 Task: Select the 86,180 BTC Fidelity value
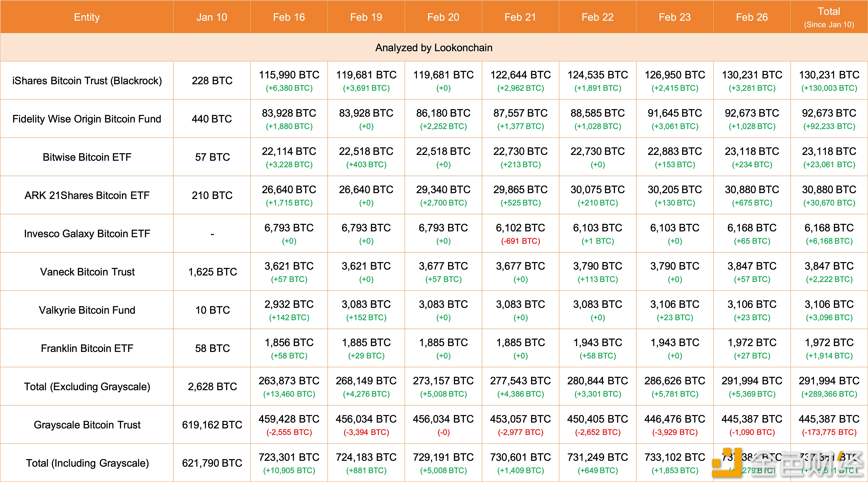[444, 113]
